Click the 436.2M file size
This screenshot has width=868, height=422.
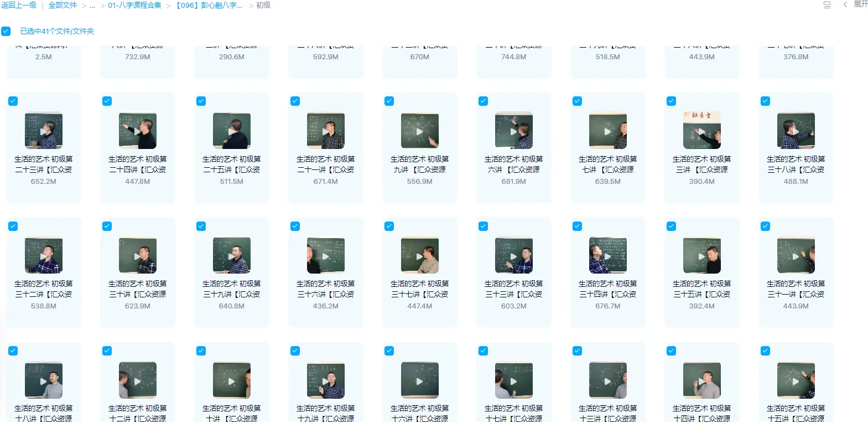326,306
